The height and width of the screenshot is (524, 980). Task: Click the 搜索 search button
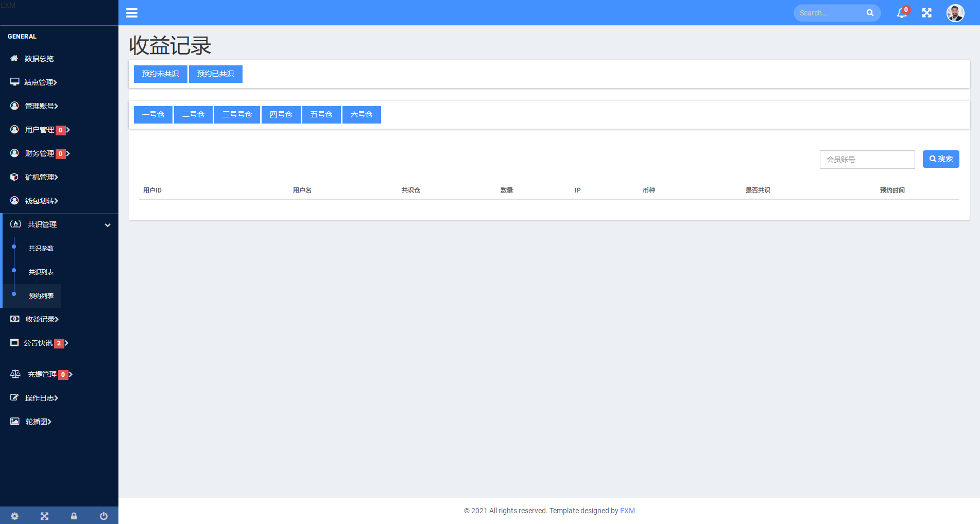(x=941, y=159)
